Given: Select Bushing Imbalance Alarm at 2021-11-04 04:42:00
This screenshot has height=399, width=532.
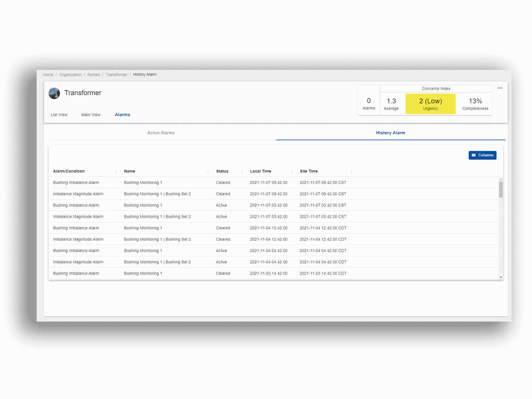Looking at the screenshot, I should [274, 251].
